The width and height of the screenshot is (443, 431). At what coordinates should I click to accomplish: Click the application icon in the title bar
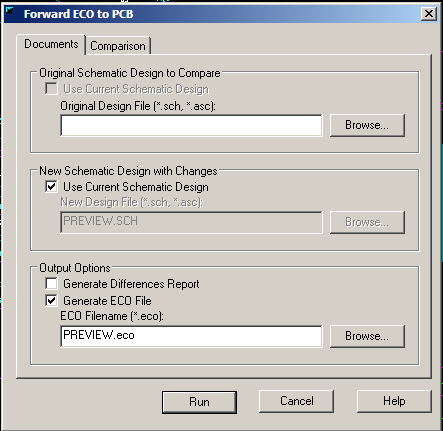click(11, 13)
